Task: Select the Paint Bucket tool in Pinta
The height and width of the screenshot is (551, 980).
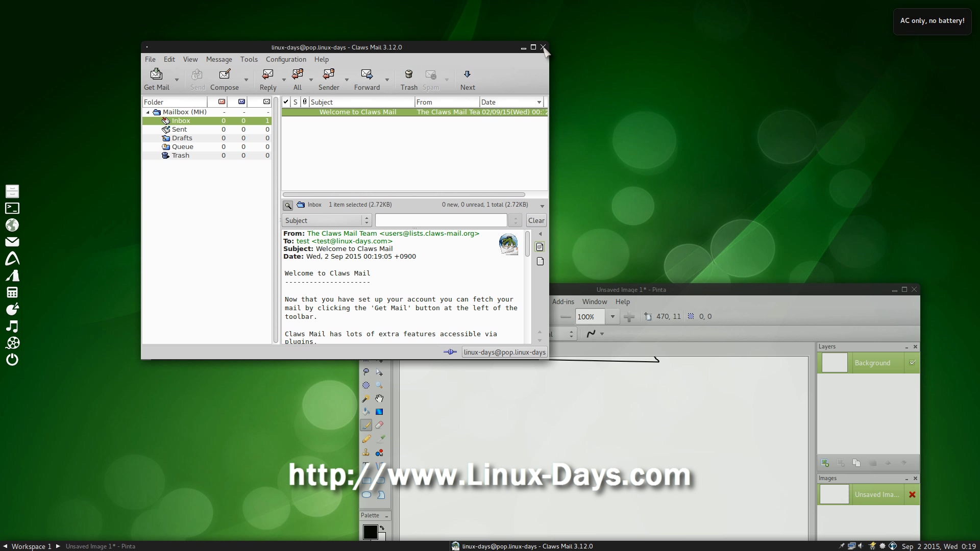Action: (x=366, y=412)
